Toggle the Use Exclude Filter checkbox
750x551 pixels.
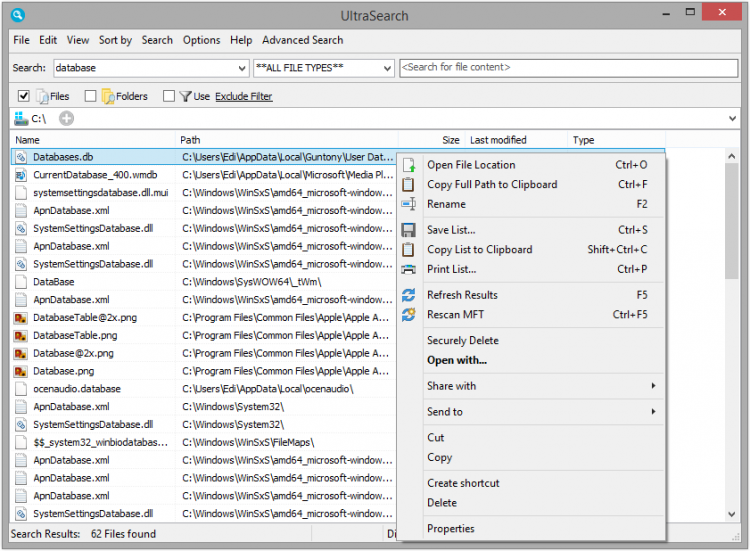click(x=169, y=96)
